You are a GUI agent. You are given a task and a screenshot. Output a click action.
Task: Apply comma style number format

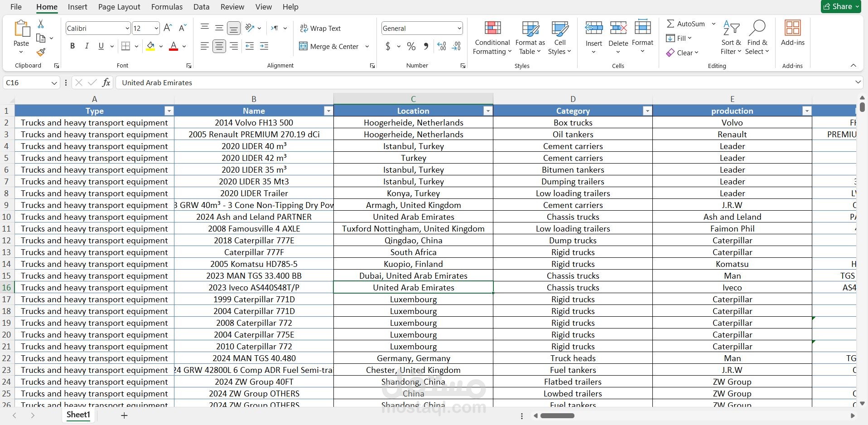click(426, 46)
